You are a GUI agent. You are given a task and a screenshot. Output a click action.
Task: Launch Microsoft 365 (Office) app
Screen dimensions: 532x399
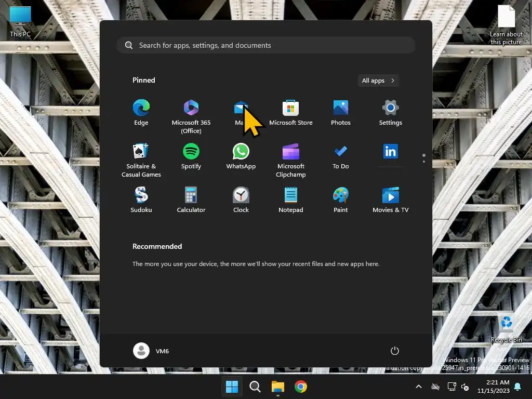pyautogui.click(x=191, y=116)
